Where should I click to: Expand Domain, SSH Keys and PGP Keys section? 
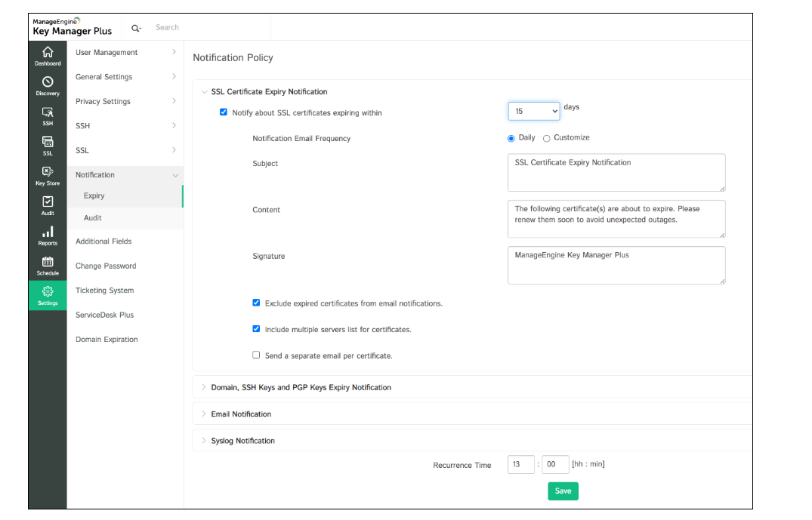coord(301,387)
